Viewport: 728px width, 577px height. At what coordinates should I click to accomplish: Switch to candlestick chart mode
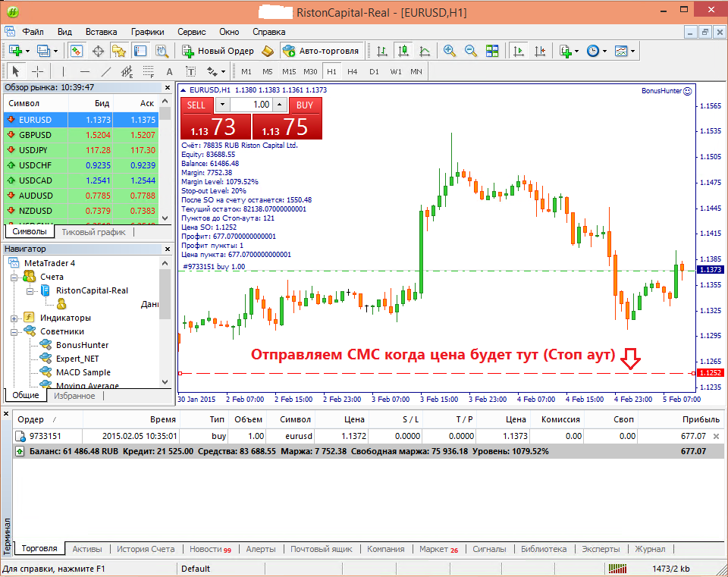pyautogui.click(x=403, y=51)
